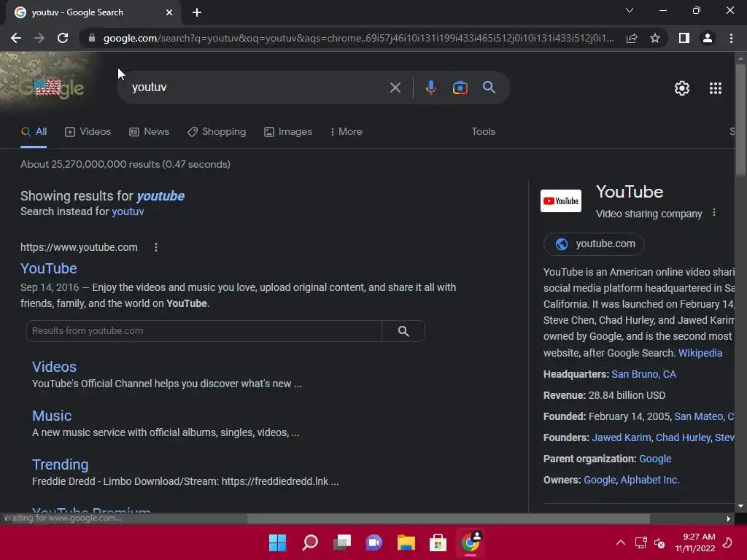Open Windows taskbar search
This screenshot has height=560, width=747.
[309, 542]
